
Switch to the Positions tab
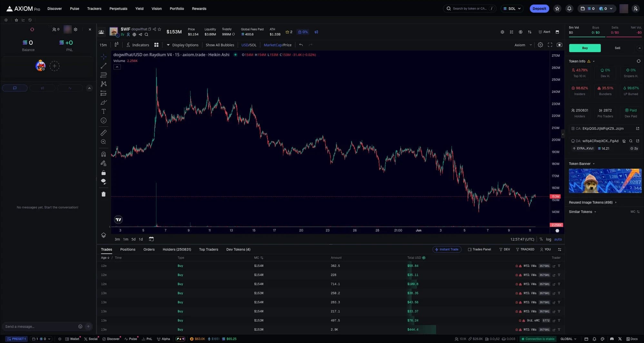(x=128, y=249)
